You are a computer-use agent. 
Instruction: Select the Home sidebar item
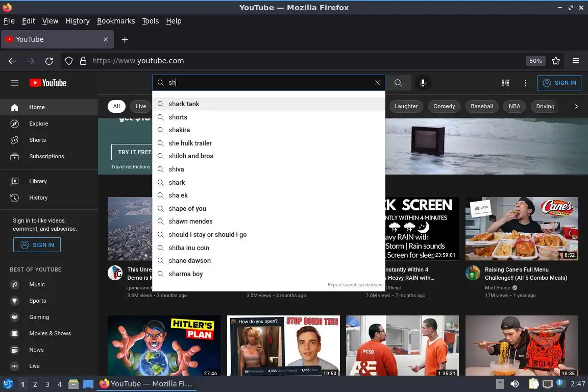pyautogui.click(x=49, y=107)
